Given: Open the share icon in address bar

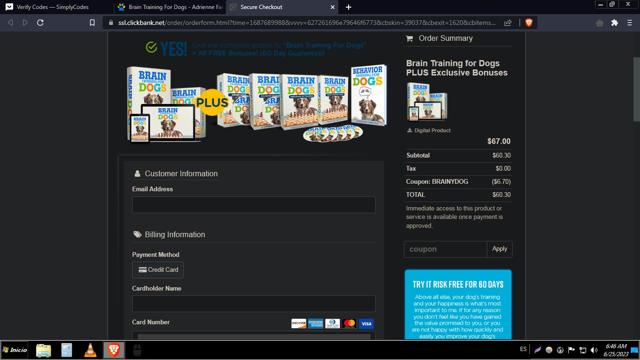Looking at the screenshot, I should (x=507, y=23).
